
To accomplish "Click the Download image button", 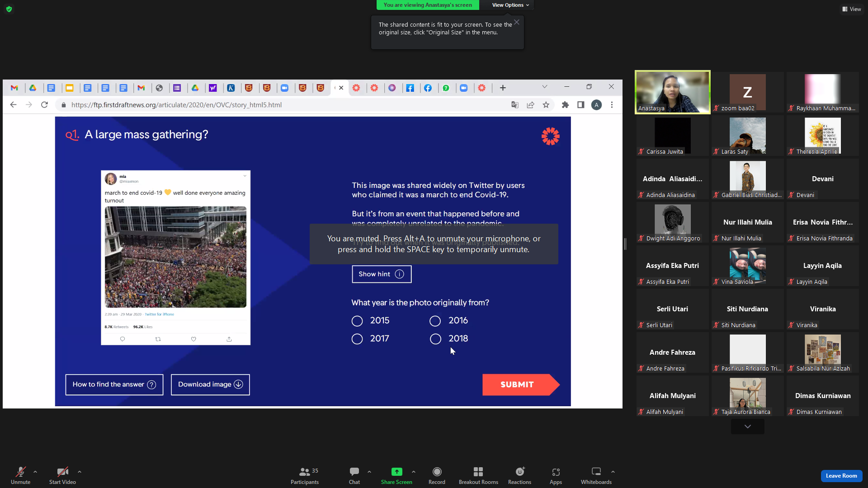I will tap(210, 385).
